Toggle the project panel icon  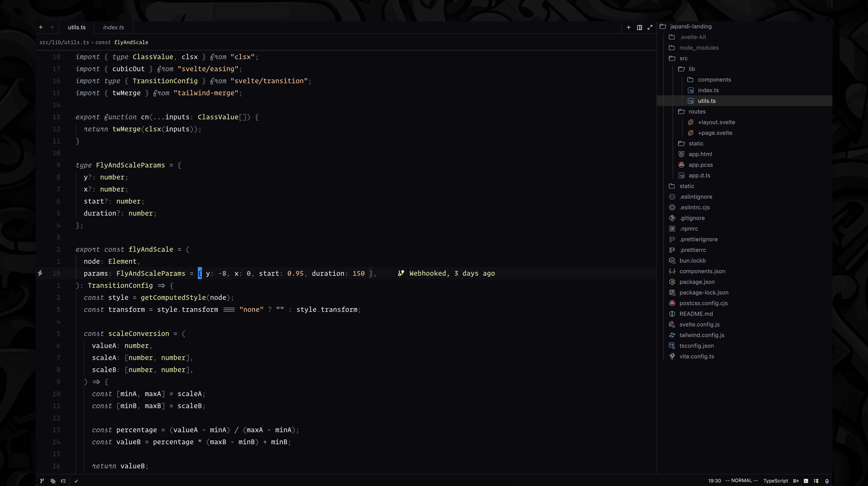[x=816, y=481]
